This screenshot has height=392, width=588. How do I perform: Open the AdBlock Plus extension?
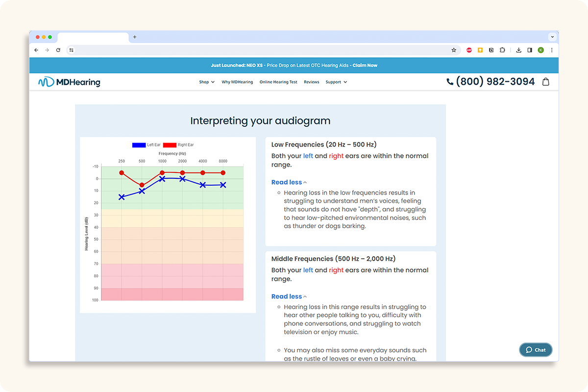pos(469,50)
